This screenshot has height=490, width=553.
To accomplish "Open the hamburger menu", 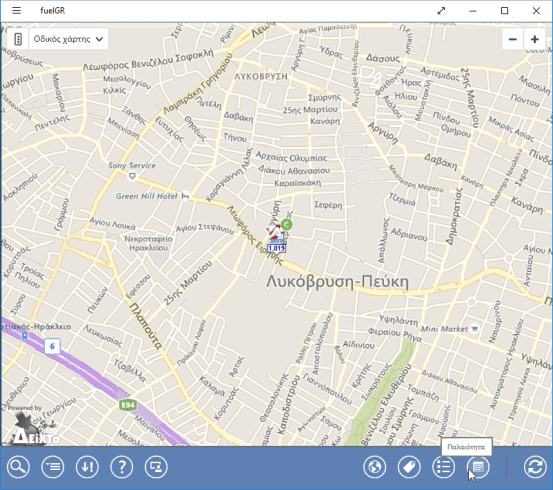I will coord(17,11).
